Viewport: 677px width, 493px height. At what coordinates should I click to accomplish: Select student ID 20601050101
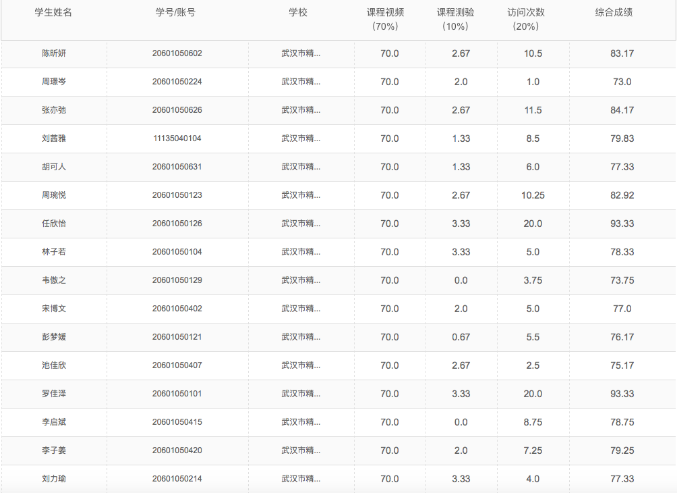point(177,394)
